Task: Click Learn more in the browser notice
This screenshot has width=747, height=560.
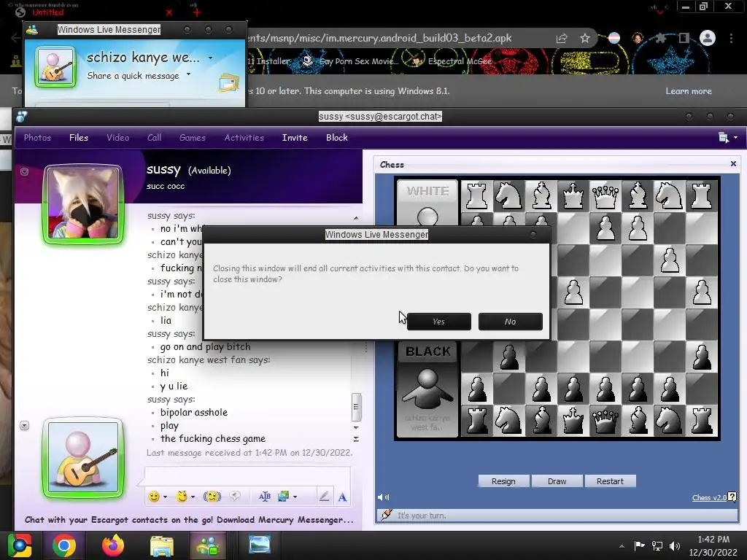Action: [689, 91]
